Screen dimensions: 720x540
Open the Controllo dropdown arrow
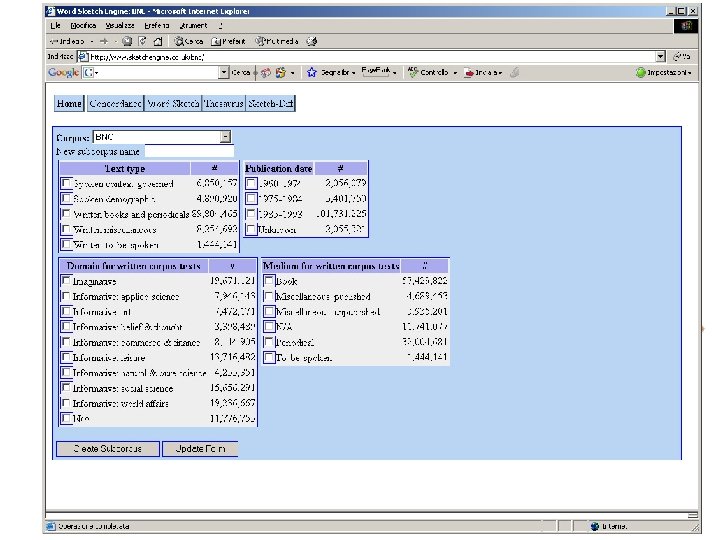(x=455, y=73)
